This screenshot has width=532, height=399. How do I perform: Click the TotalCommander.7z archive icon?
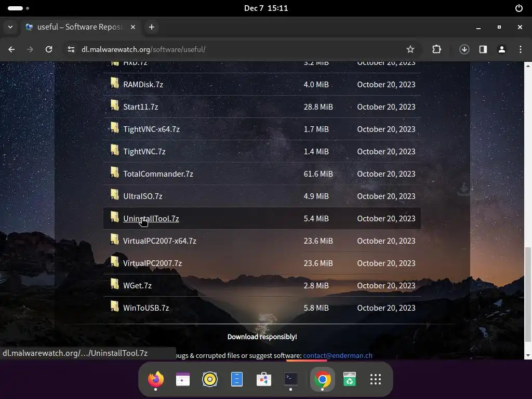(115, 173)
